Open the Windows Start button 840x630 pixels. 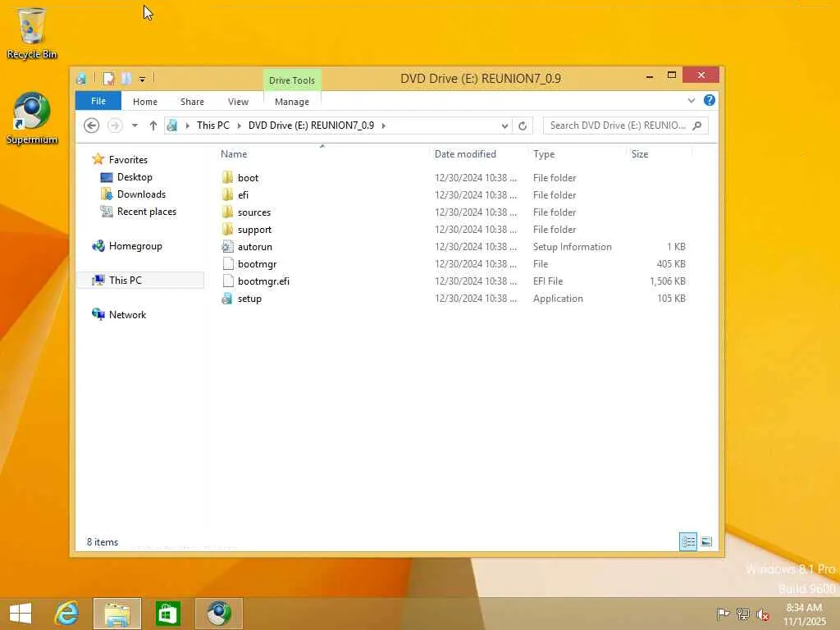click(x=21, y=614)
